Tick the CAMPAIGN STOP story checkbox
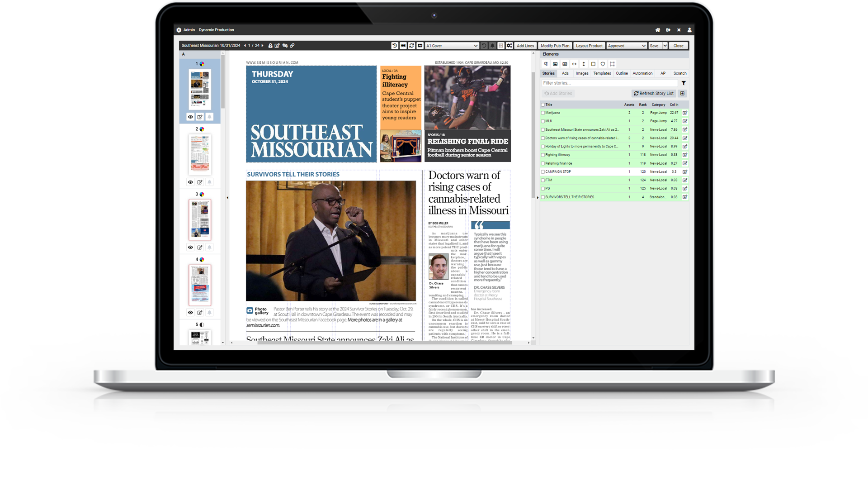This screenshot has height=500, width=868. [x=543, y=172]
